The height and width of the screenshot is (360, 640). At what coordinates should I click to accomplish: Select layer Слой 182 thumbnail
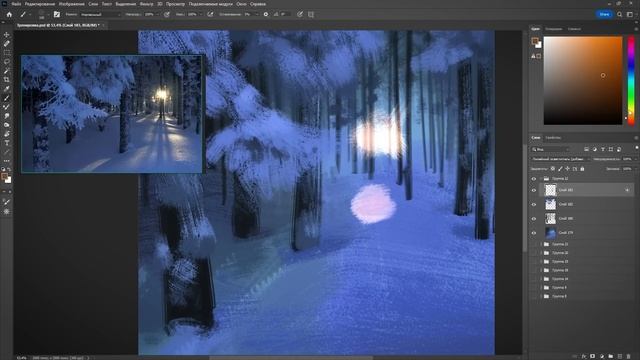coord(551,204)
